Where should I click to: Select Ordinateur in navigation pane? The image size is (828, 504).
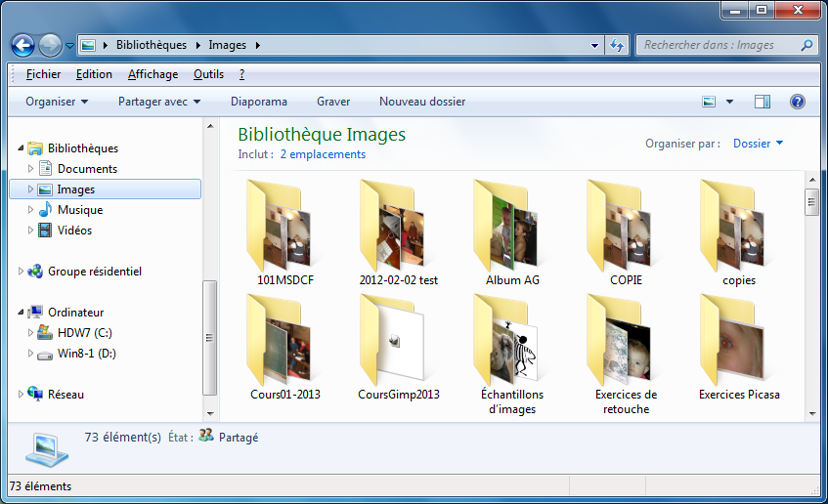(75, 313)
